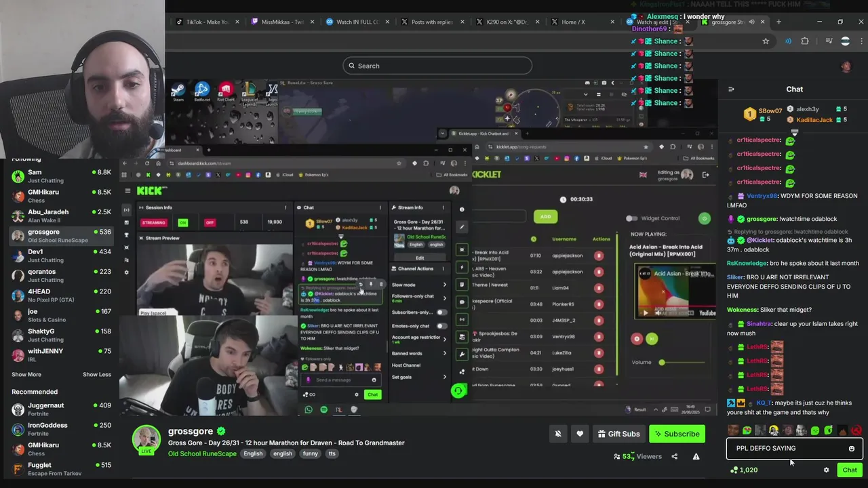Expand Set goals option
The width and height of the screenshot is (868, 488).
pyautogui.click(x=419, y=377)
